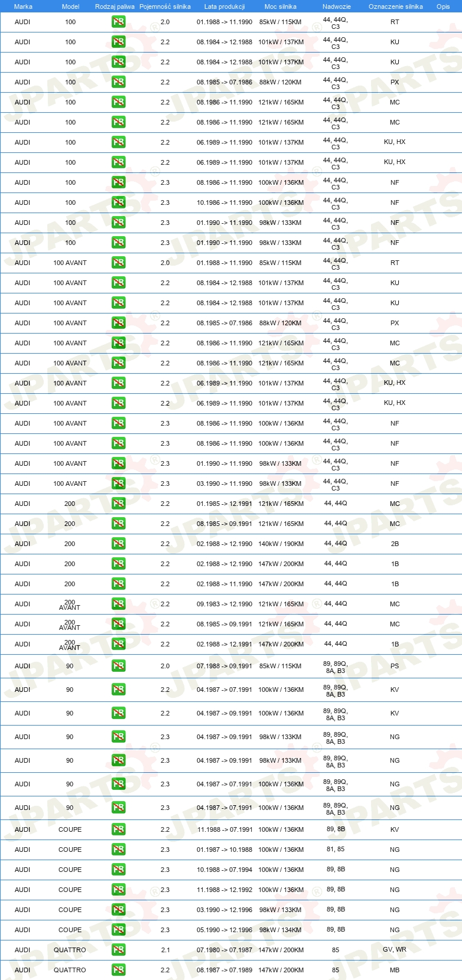Click the Nadwozie column header

pos(337,6)
